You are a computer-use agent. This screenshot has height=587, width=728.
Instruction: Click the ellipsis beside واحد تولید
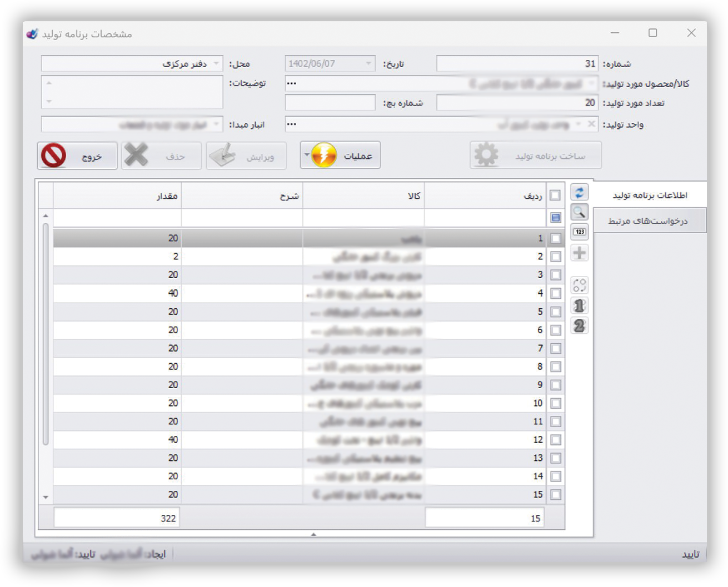(292, 124)
